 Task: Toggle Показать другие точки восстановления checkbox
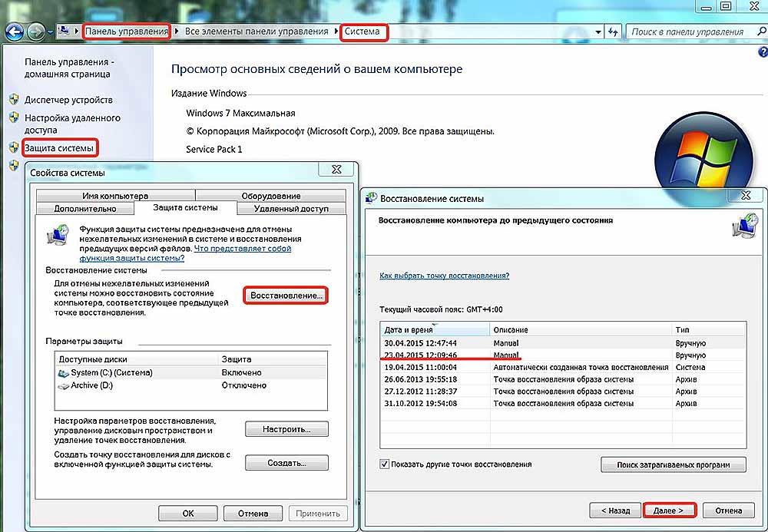click(384, 464)
